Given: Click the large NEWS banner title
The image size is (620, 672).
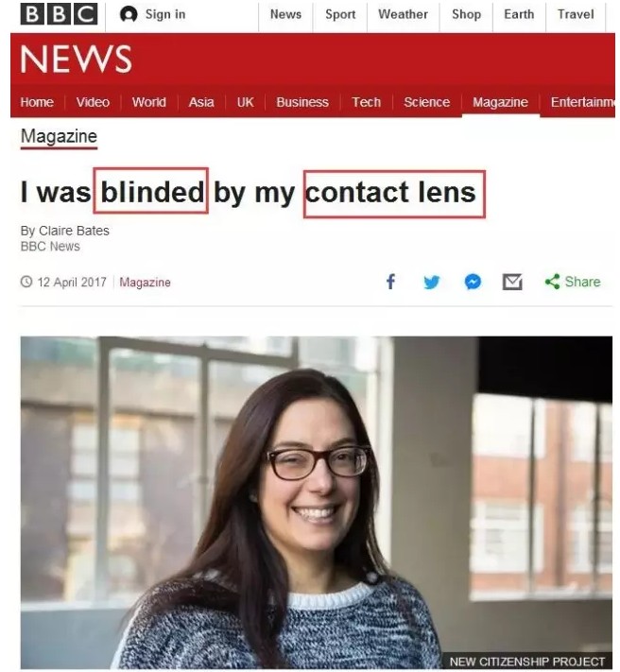Looking at the screenshot, I should pyautogui.click(x=76, y=59).
